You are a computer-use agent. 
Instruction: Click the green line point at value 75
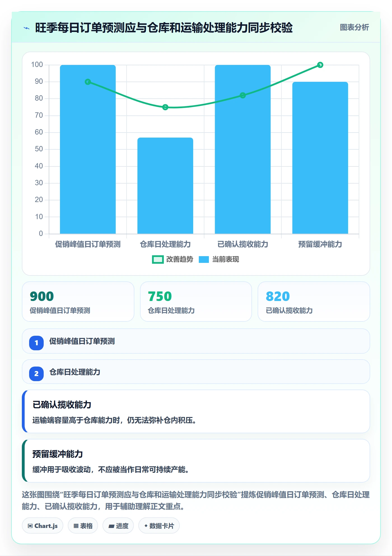(x=165, y=107)
